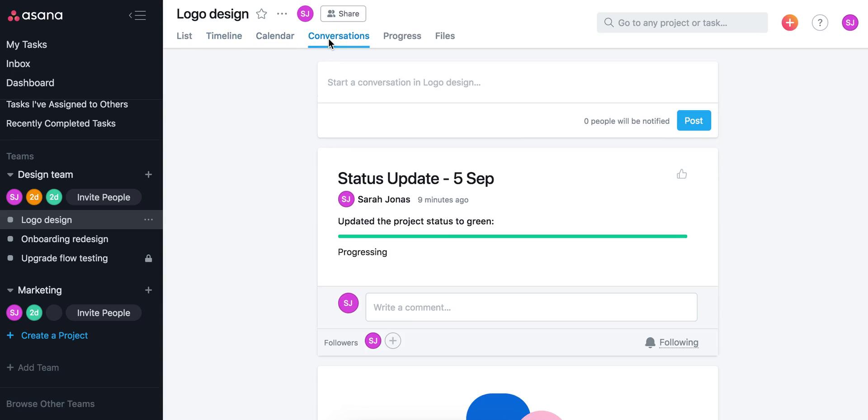This screenshot has width=868, height=420.
Task: Click the 0 people will be notified text
Action: (x=627, y=121)
